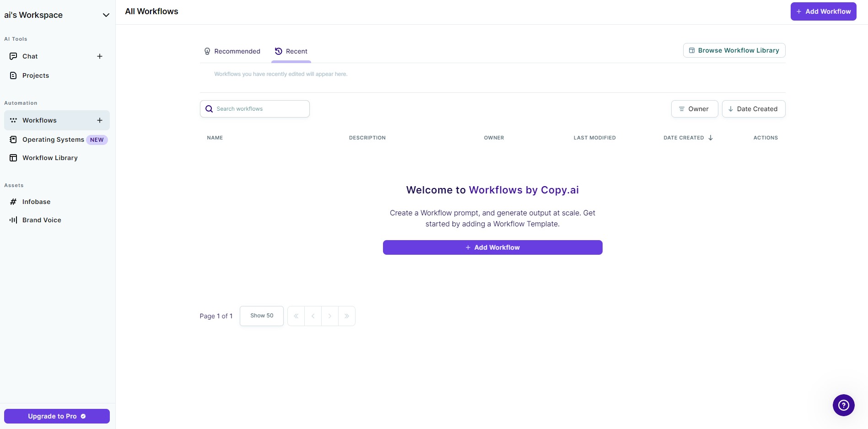Click the verified badge on Upgrade to Pro

coord(83,416)
